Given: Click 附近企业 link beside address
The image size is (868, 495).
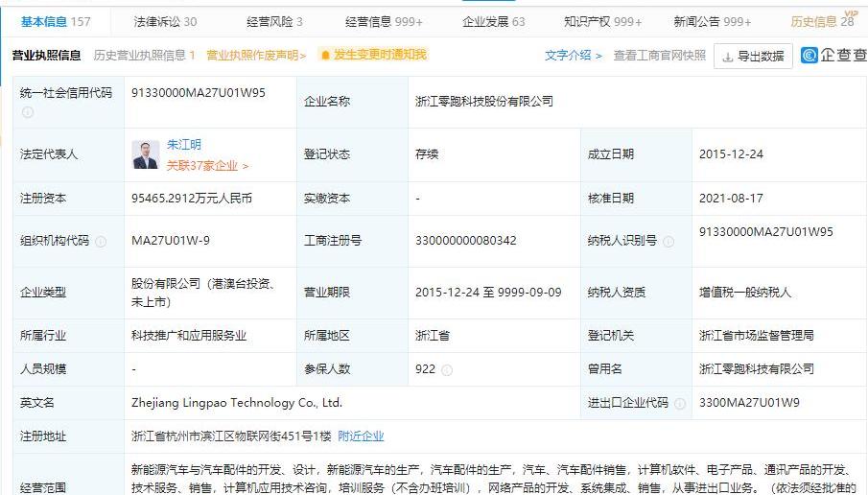Looking at the screenshot, I should coord(361,436).
